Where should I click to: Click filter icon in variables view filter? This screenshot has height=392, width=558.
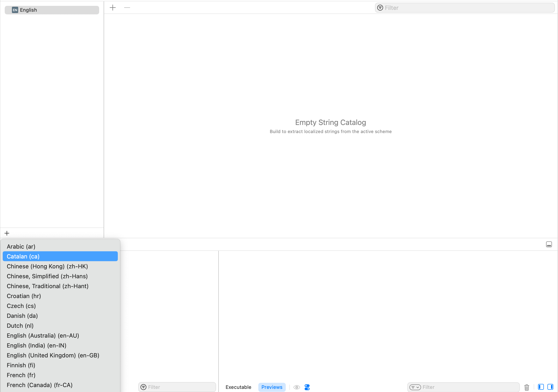pyautogui.click(x=143, y=387)
